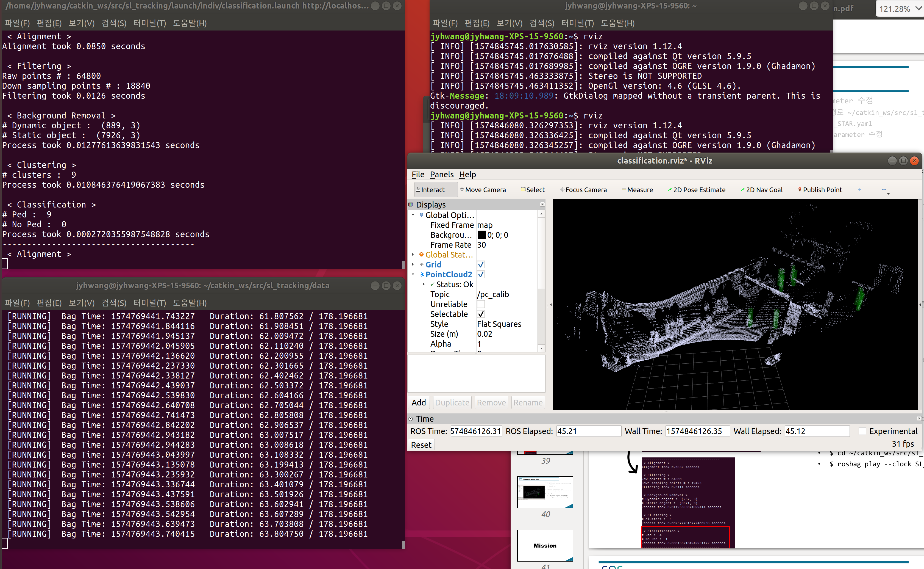Open the File menu in RViz
Image resolution: width=924 pixels, height=569 pixels.
click(x=418, y=175)
